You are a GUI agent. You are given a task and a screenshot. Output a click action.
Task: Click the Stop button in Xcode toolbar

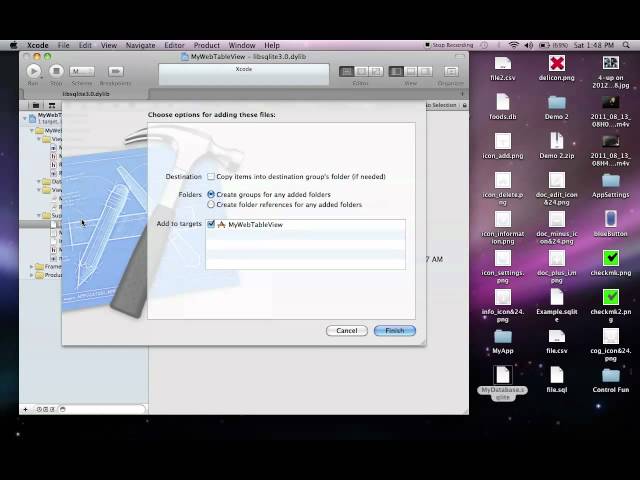56,71
